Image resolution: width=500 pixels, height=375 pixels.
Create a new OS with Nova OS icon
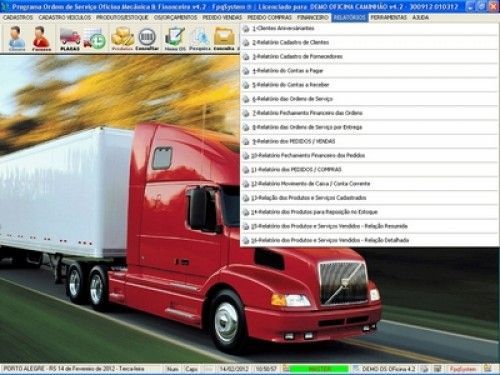pyautogui.click(x=175, y=38)
